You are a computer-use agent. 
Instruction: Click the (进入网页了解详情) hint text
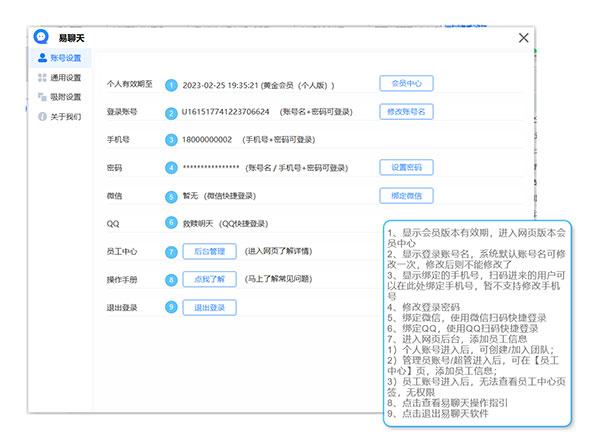click(279, 251)
